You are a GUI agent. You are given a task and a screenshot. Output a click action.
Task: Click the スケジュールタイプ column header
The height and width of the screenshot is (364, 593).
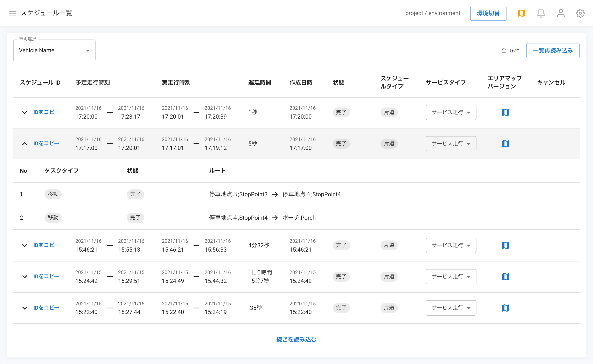coord(394,82)
